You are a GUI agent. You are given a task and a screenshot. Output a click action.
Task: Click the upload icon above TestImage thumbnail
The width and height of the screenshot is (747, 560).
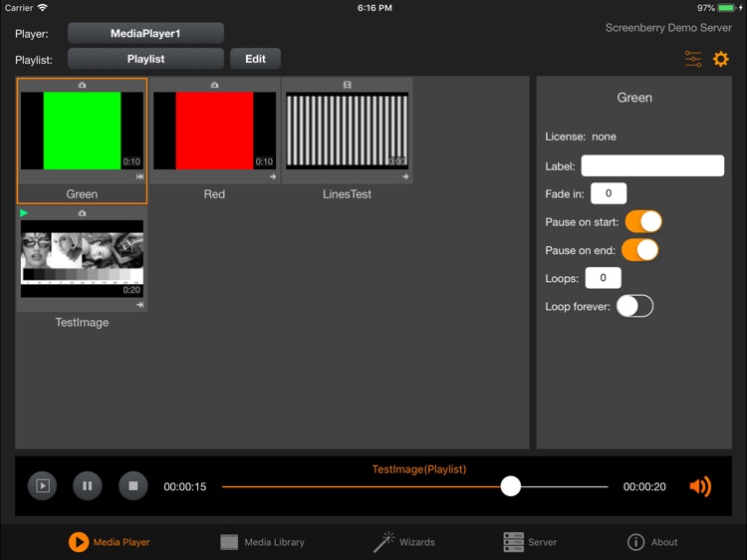(x=82, y=213)
